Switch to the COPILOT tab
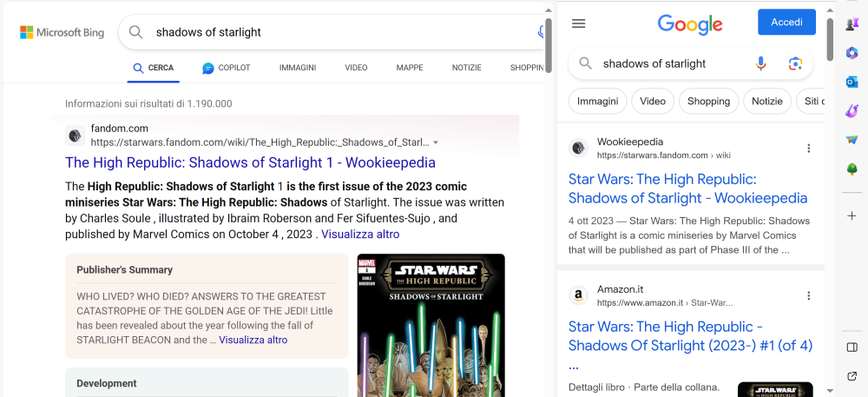The height and width of the screenshot is (397, 868). tap(227, 68)
